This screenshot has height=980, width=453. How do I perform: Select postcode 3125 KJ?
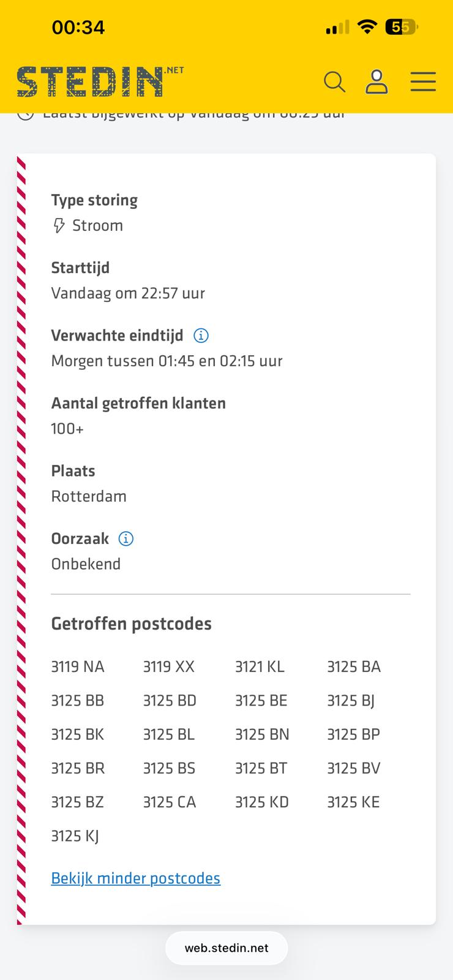tap(75, 836)
